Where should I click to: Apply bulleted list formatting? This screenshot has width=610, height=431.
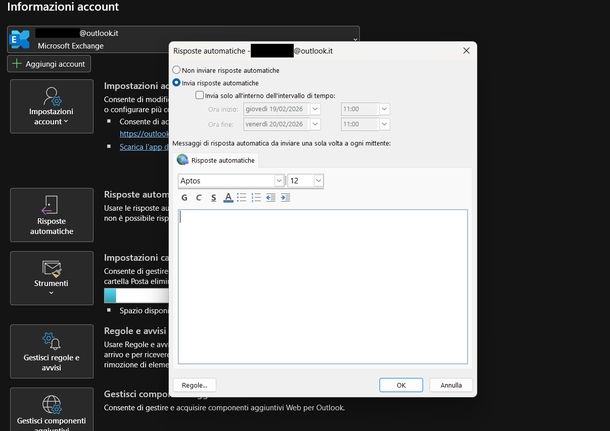pos(242,198)
